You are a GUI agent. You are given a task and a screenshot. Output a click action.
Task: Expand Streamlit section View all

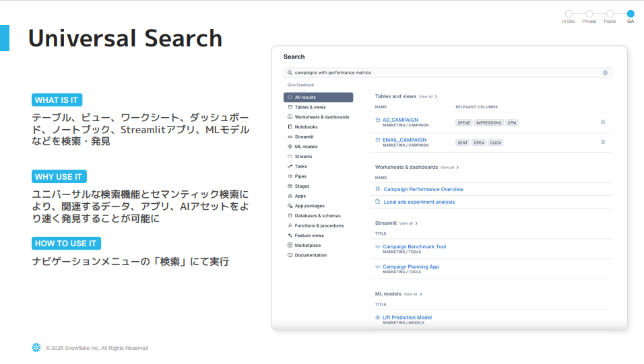[409, 223]
